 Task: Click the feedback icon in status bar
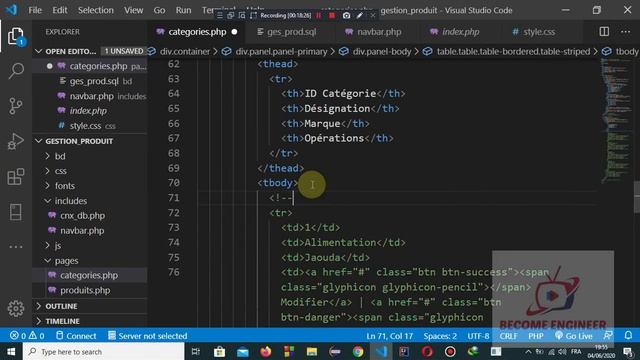608,336
